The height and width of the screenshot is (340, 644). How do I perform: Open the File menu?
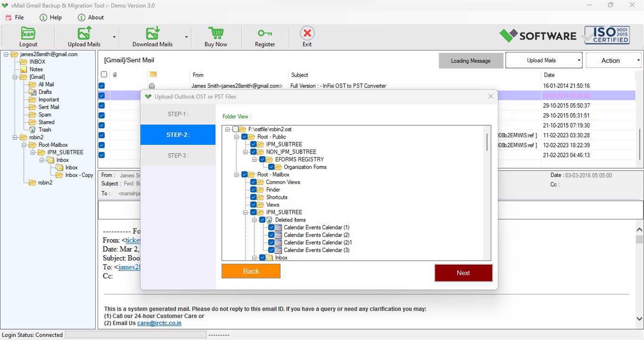pos(14,18)
